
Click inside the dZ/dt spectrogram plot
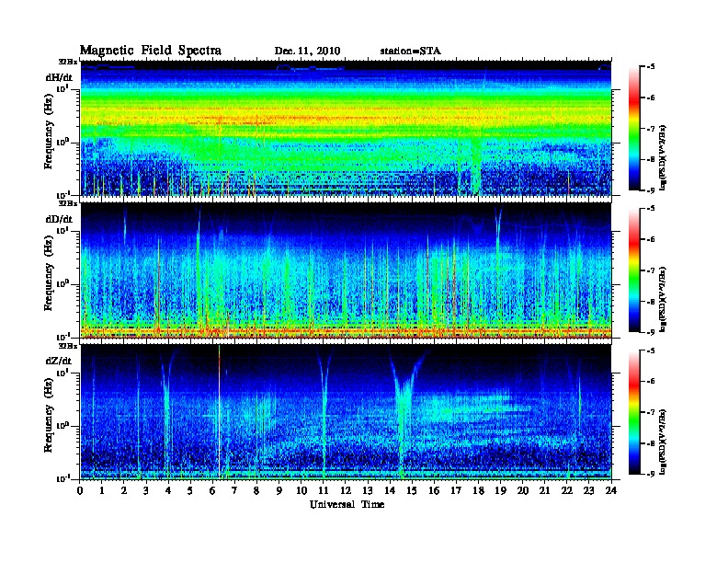tap(346, 412)
